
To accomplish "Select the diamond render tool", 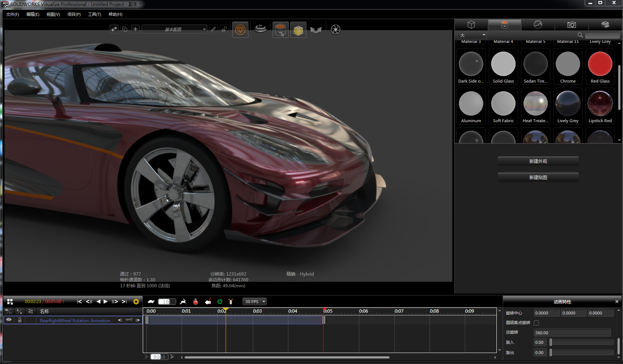I will point(240,29).
